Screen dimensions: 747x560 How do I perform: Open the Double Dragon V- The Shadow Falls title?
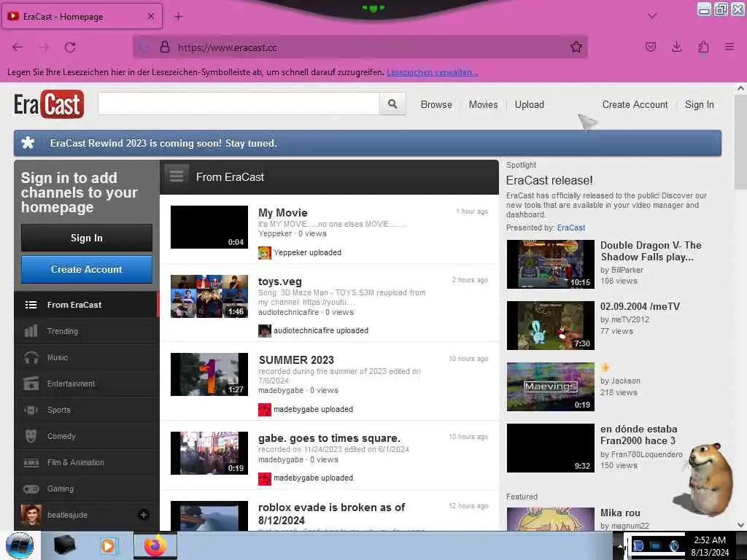tap(651, 251)
